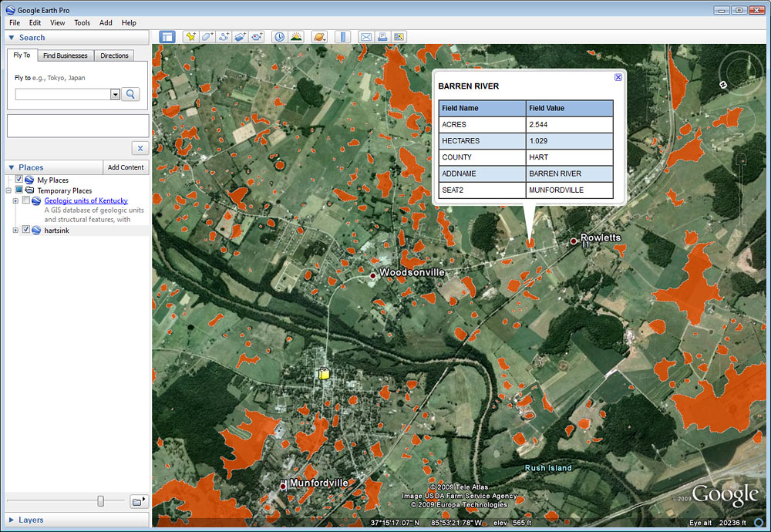The image size is (771, 532).
Task: Collapse the Temporary Places tree node
Action: (x=8, y=190)
